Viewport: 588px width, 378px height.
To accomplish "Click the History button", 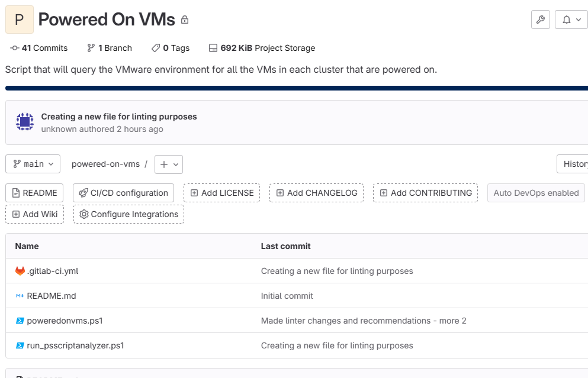I will 574,164.
